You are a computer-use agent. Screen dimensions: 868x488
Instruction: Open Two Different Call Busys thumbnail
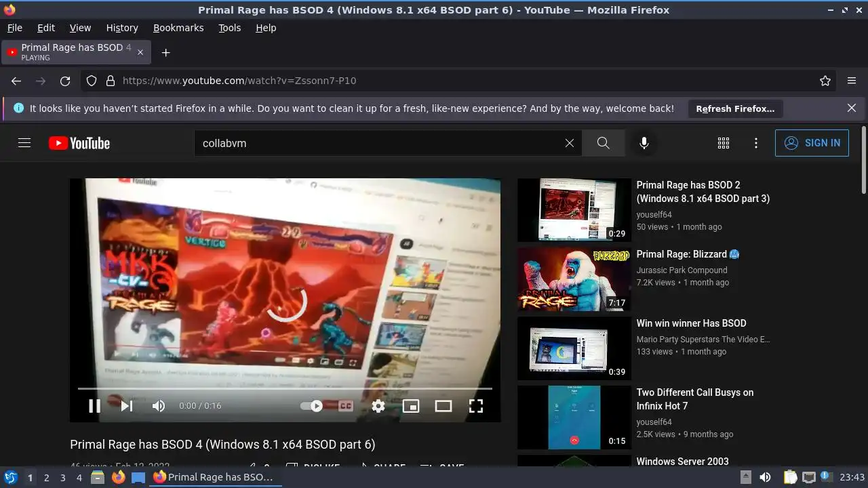574,418
